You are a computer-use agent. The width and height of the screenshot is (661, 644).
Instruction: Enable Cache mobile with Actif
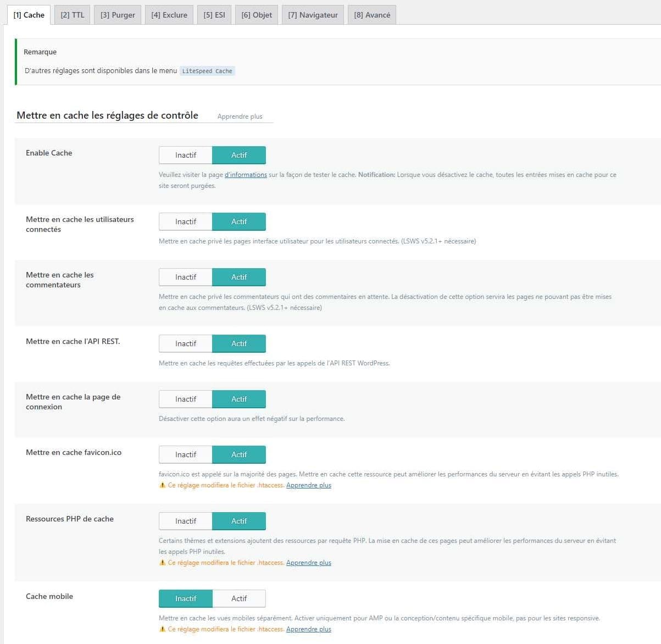point(239,598)
